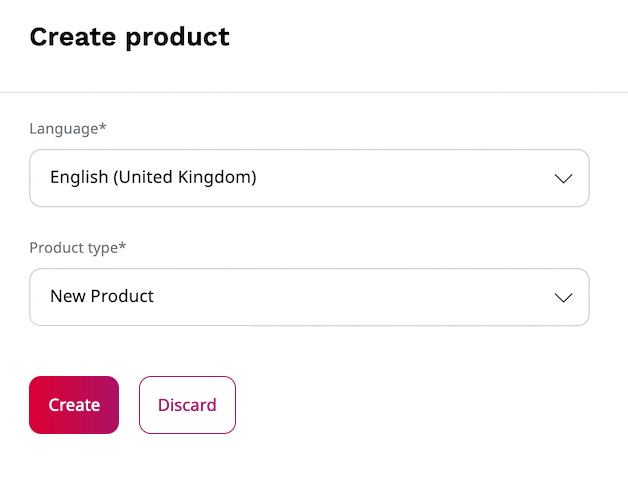This screenshot has width=628, height=499.
Task: Click the Language dropdown chevron arrow
Action: [563, 178]
